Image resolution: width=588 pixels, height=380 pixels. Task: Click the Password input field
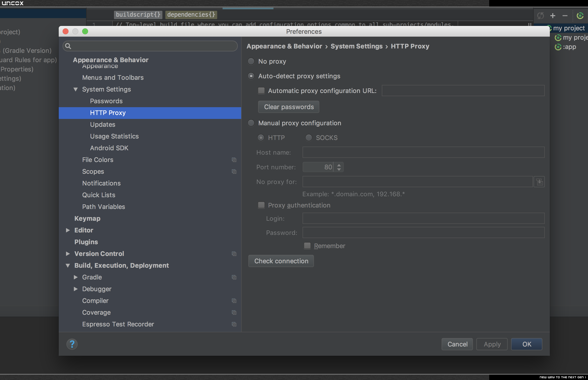click(423, 232)
